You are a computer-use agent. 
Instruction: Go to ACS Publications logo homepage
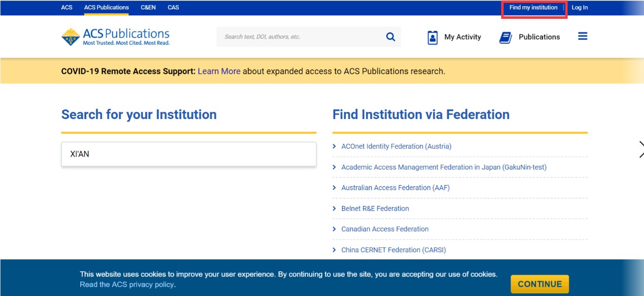tap(116, 37)
